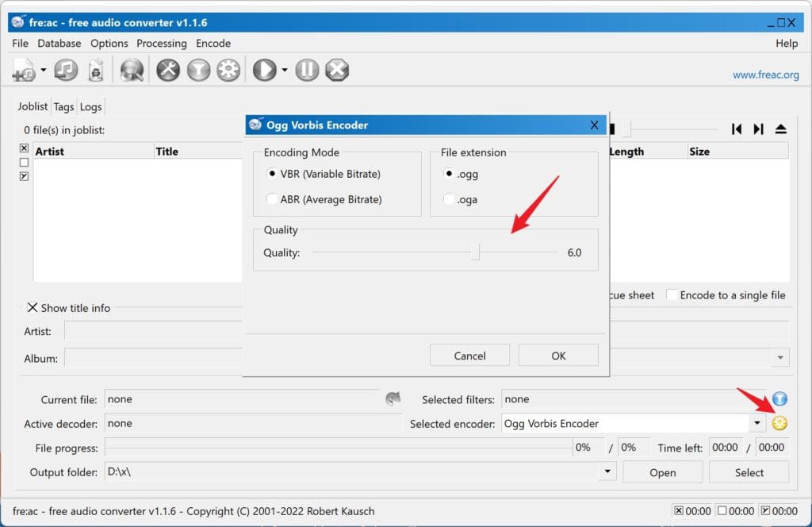Open the start encoding dropdown arrow
812x527 pixels.
[285, 69]
